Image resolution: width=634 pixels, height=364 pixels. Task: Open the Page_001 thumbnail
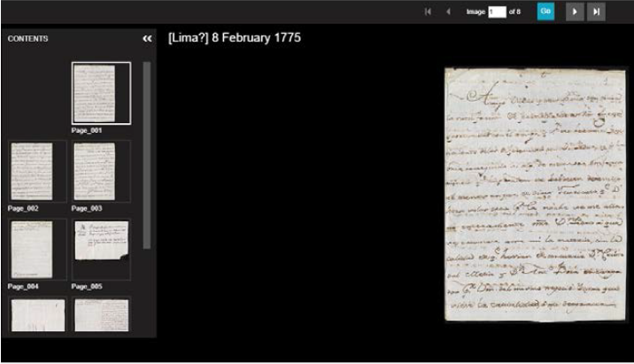tap(100, 92)
